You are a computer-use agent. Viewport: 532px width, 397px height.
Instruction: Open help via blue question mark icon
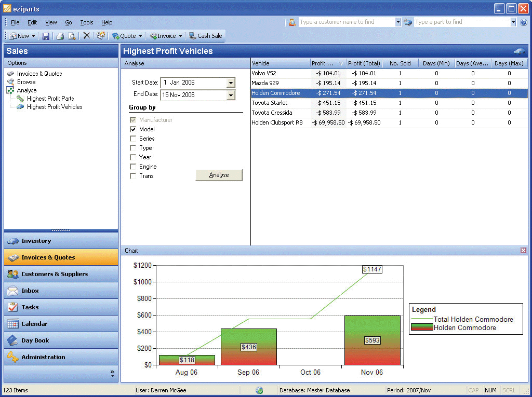click(524, 22)
